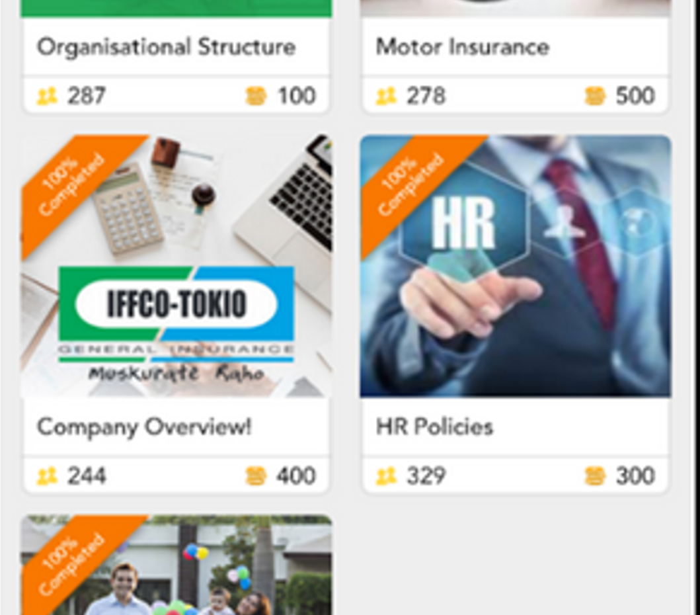The image size is (700, 615).
Task: Click coins icon beside 500
Action: 595,96
